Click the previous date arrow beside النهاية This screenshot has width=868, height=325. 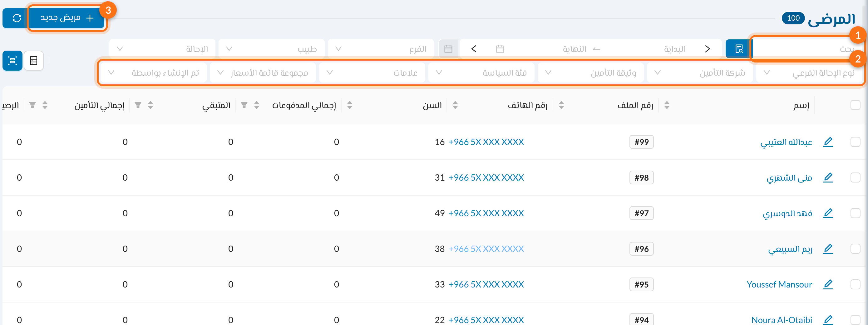coord(474,49)
